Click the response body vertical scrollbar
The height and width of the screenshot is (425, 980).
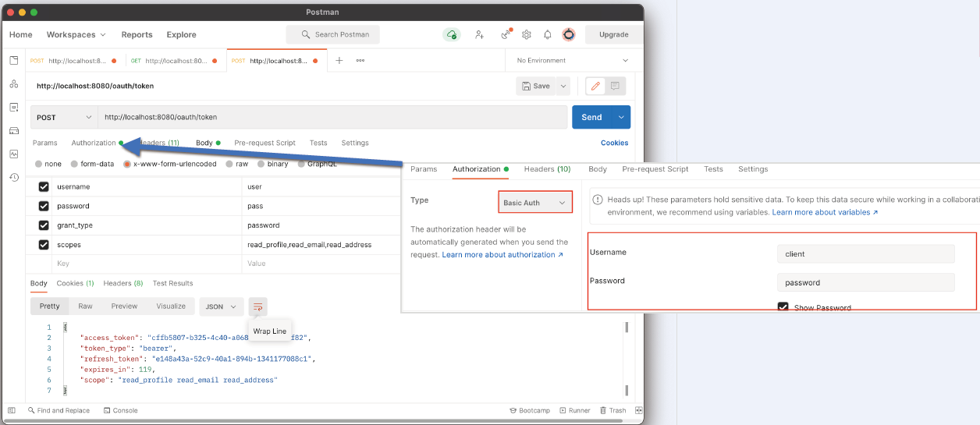(x=626, y=358)
